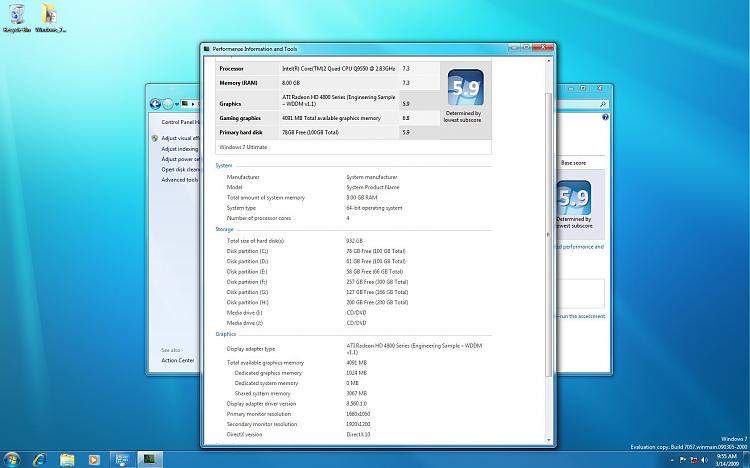Open Control Panel Home link

(180, 122)
